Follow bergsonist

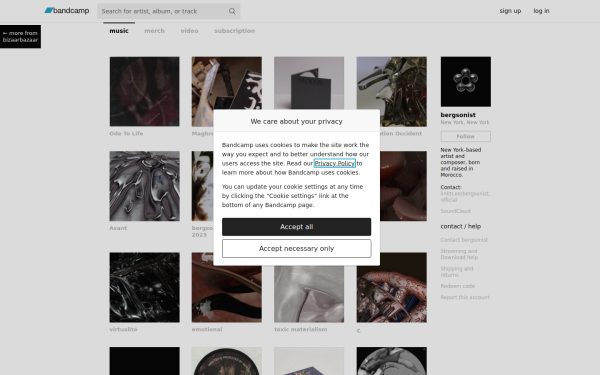(466, 136)
